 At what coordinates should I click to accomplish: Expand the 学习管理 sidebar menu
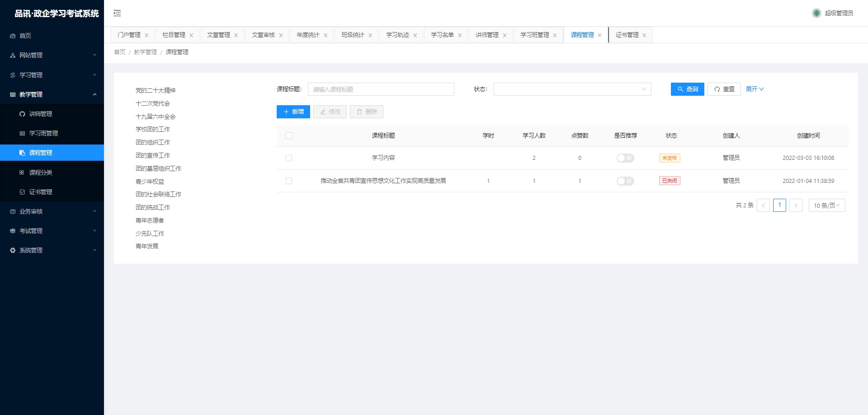(52, 75)
